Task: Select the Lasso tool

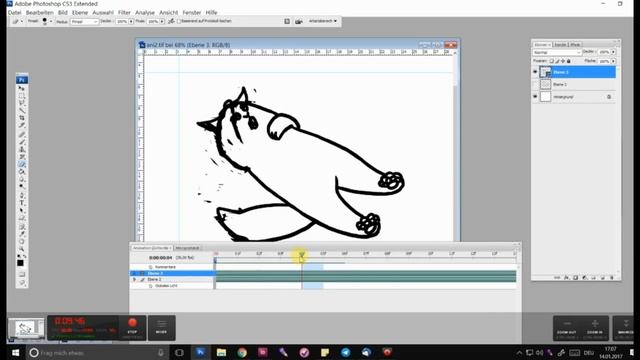Action: (22, 103)
